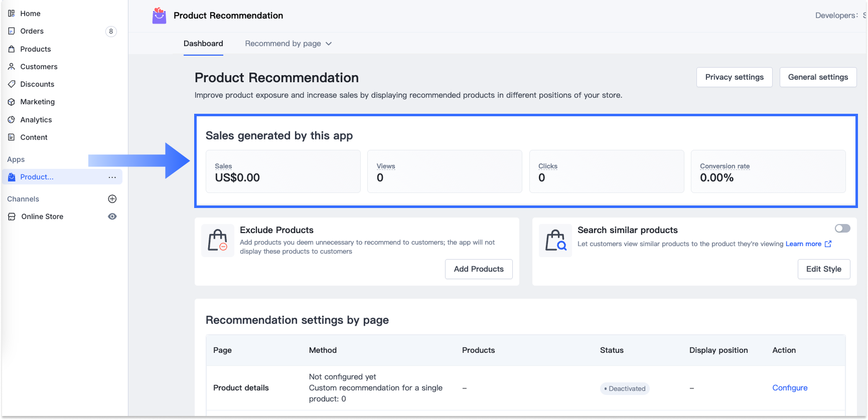The width and height of the screenshot is (868, 420).
Task: Open Privacy settings
Action: (734, 77)
